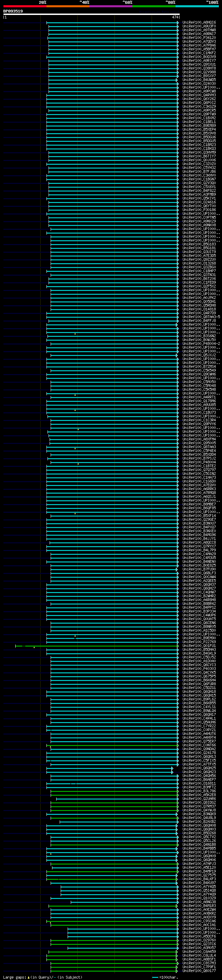Open hit UniRef100_Q6FUR8
222x980 pixels.
coord(199,684)
